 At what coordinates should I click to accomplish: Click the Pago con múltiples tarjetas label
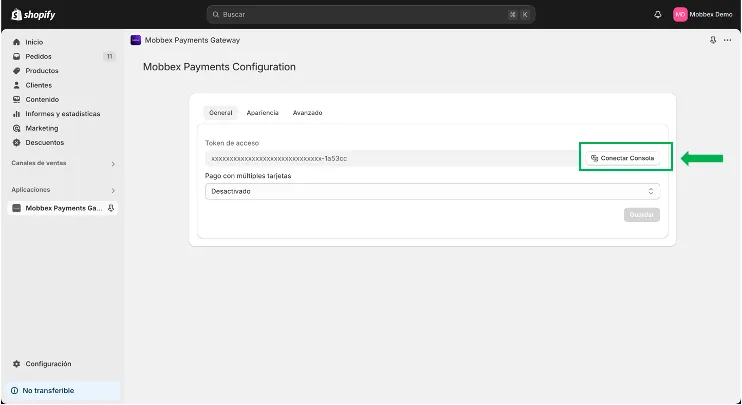(x=248, y=176)
